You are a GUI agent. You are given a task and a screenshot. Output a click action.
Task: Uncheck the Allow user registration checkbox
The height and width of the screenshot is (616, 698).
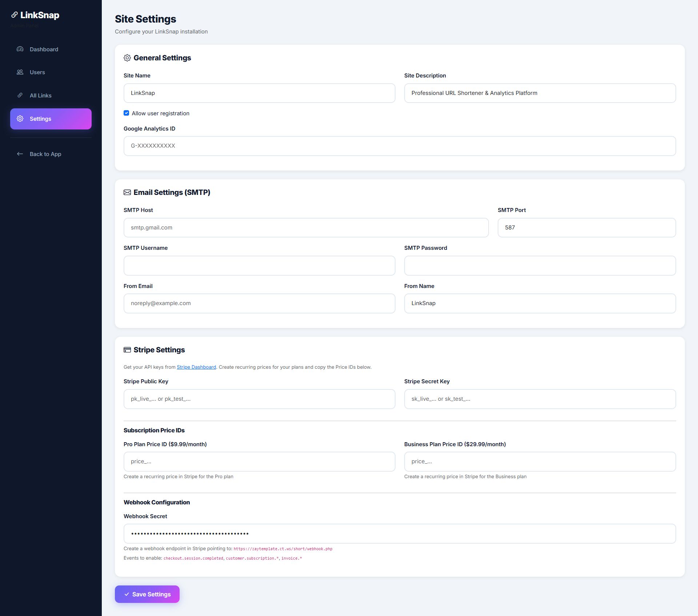tap(127, 113)
